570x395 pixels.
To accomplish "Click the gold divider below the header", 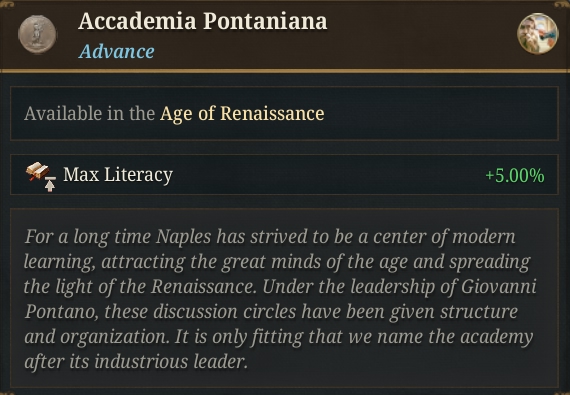I will click(285, 71).
